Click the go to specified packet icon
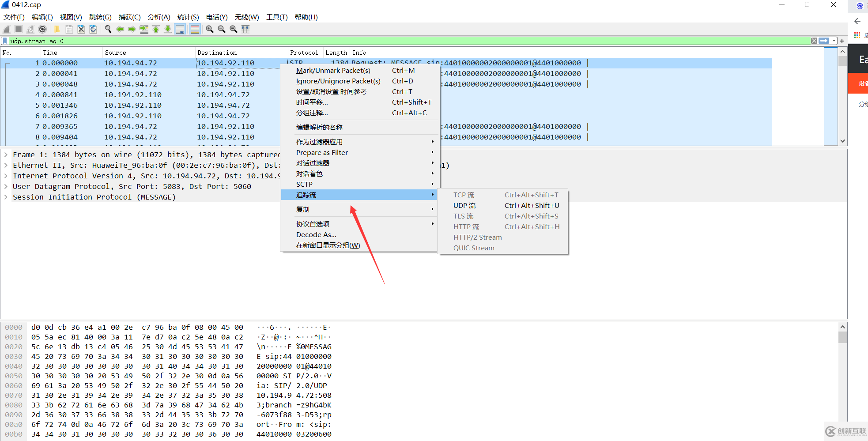The width and height of the screenshot is (868, 441). (144, 29)
